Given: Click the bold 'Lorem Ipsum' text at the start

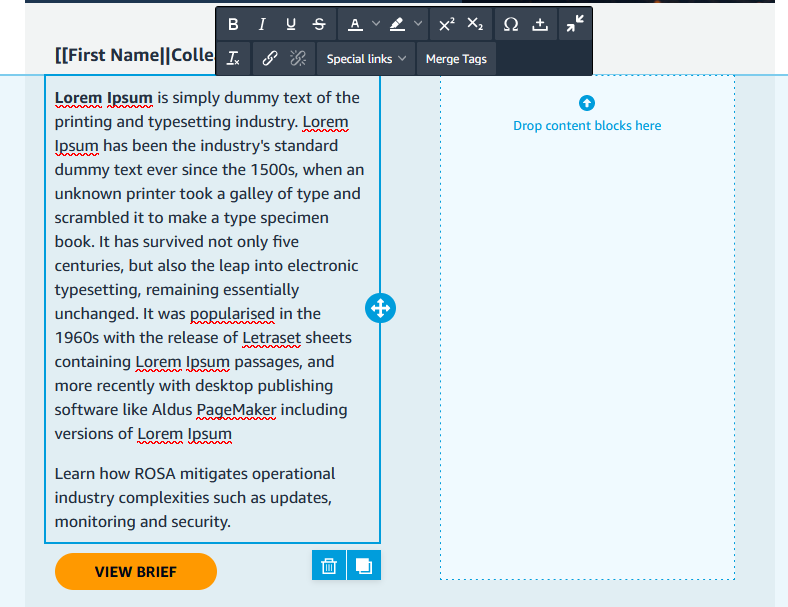Looking at the screenshot, I should click(x=104, y=97).
